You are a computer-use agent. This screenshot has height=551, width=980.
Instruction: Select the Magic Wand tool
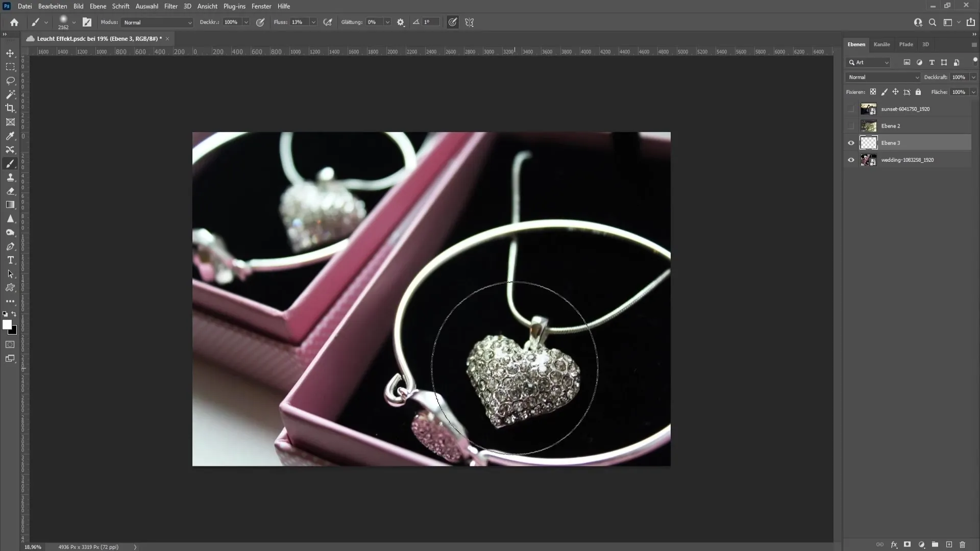[x=10, y=94]
